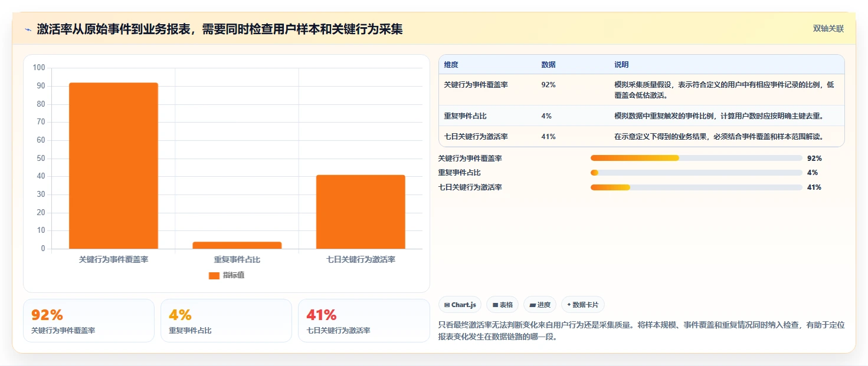
Task: Open the 92% 关键行为事件覆盖率 data card
Action: [x=89, y=321]
